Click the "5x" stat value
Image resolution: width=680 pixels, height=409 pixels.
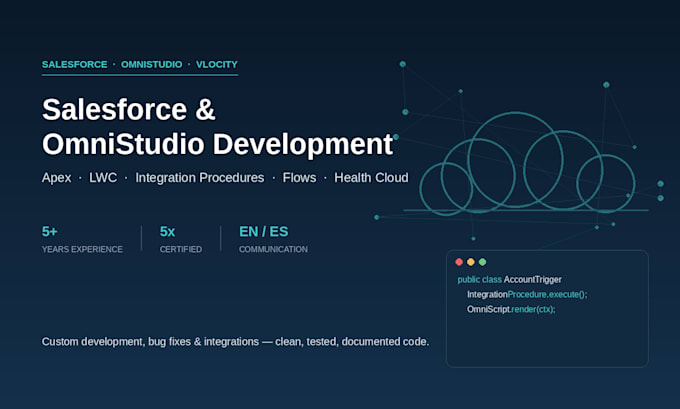coord(167,232)
